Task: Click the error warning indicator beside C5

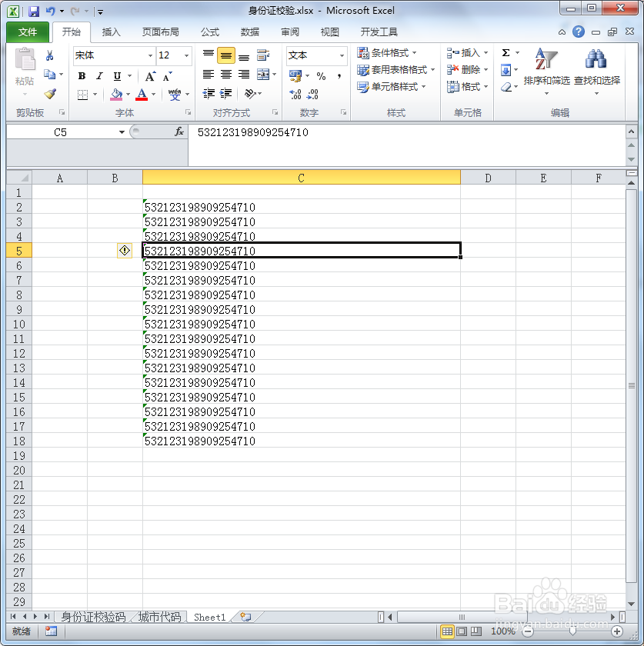Action: point(125,251)
